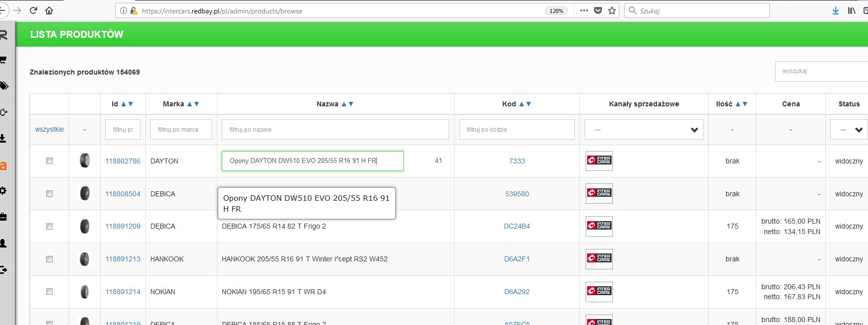Check the box for product 118802786
Viewport: 868px width, 325px height.
[49, 161]
